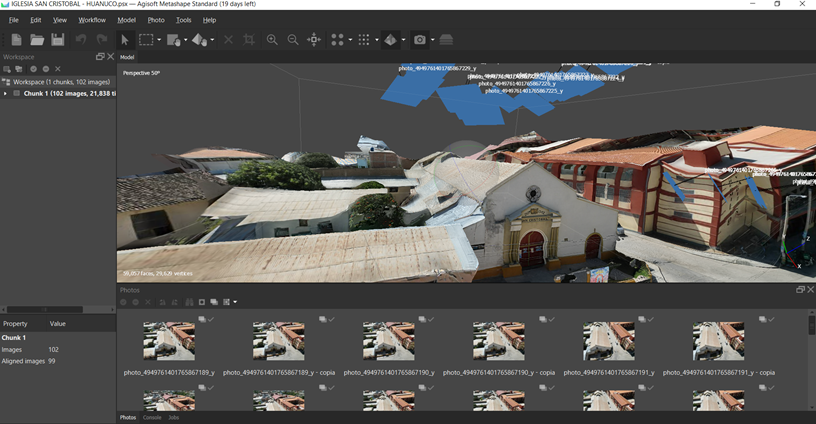Click Add Photos in the Workspace toolbar
This screenshot has height=424, width=816.
pos(19,69)
